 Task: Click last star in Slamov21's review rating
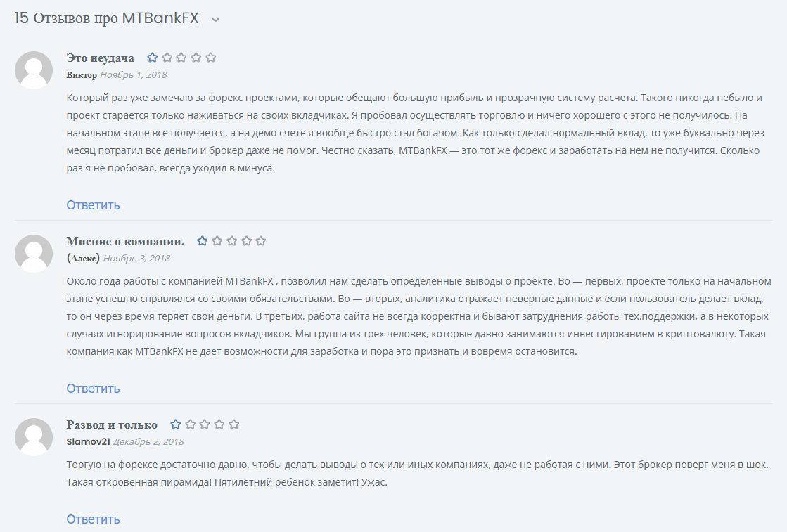(234, 424)
